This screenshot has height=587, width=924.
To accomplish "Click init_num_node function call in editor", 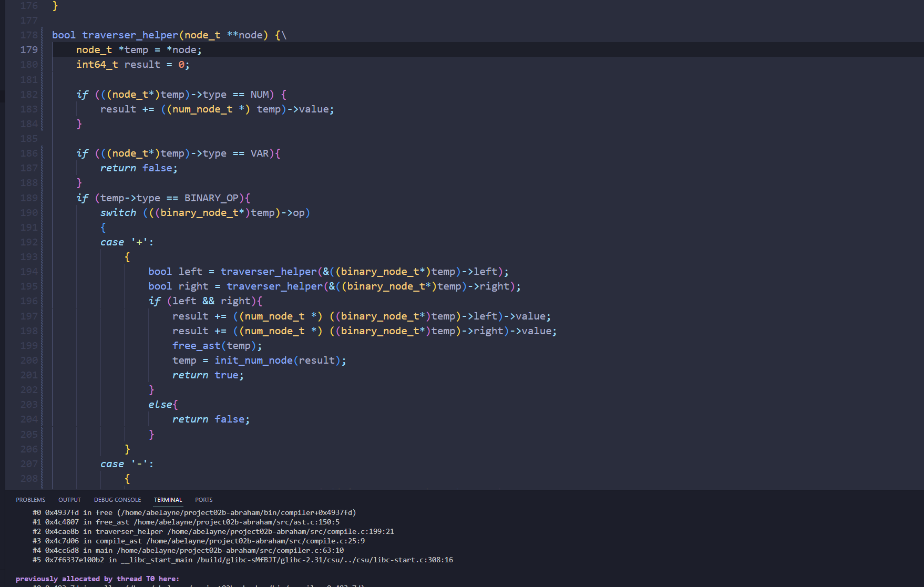I will tap(253, 361).
